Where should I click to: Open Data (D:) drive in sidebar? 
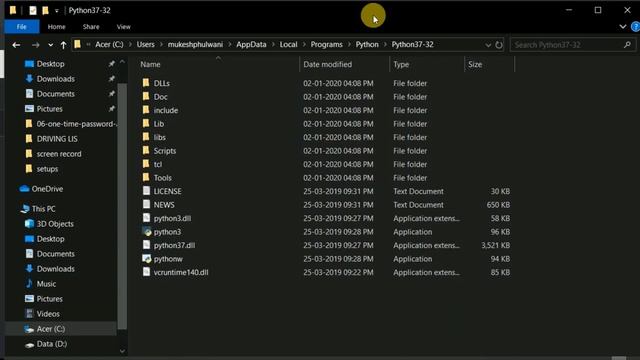(x=51, y=344)
